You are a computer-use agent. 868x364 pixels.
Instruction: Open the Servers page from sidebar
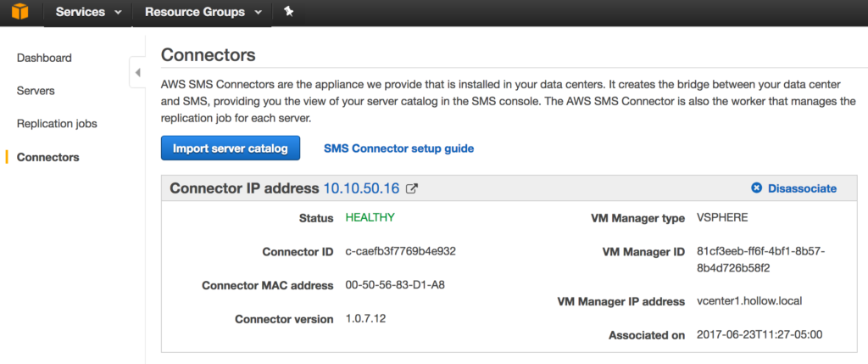(36, 90)
